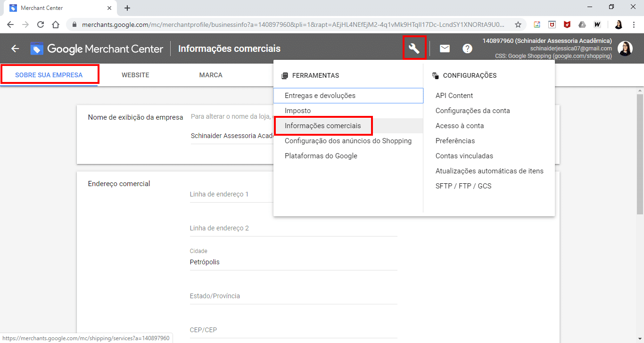This screenshot has height=343, width=644.
Task: Go to browser home page
Action: pyautogui.click(x=56, y=24)
